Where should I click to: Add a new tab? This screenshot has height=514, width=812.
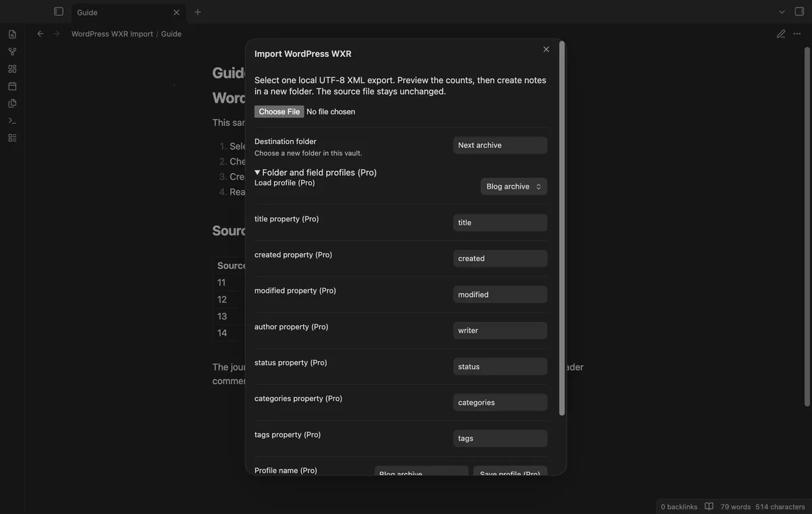pyautogui.click(x=198, y=12)
